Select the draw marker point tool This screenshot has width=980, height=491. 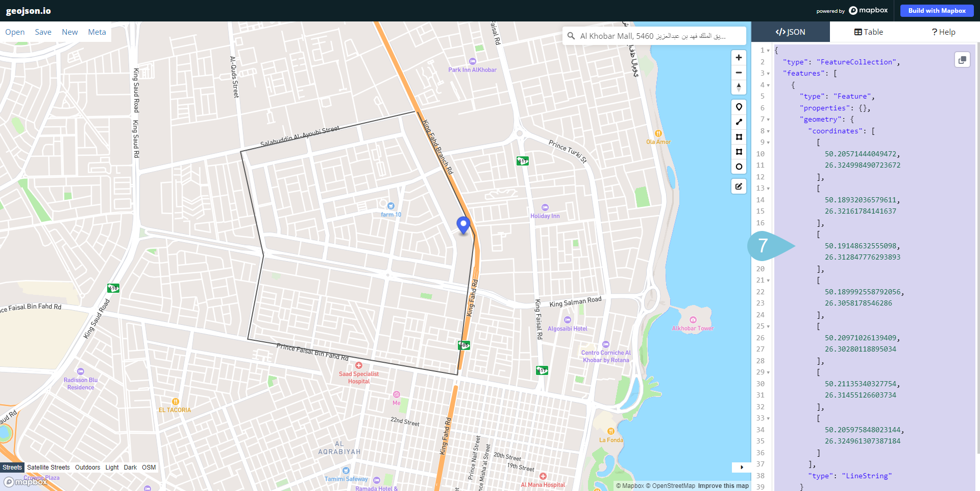pos(739,107)
